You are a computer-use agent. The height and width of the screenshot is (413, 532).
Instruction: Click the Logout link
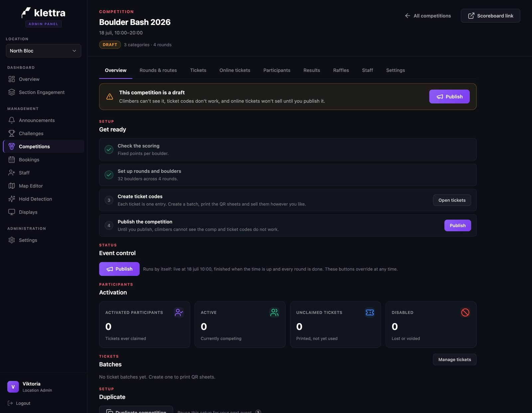(x=19, y=403)
